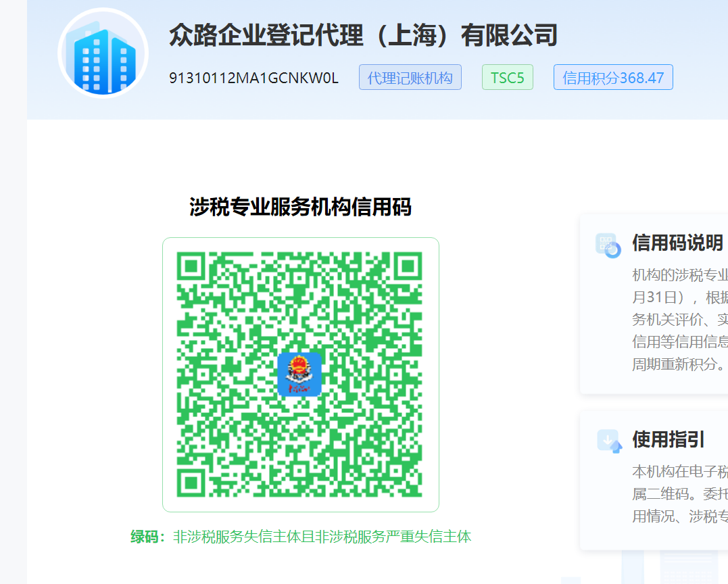The height and width of the screenshot is (584, 728).
Task: Click the 信用码说明 QR info icon
Action: (608, 245)
